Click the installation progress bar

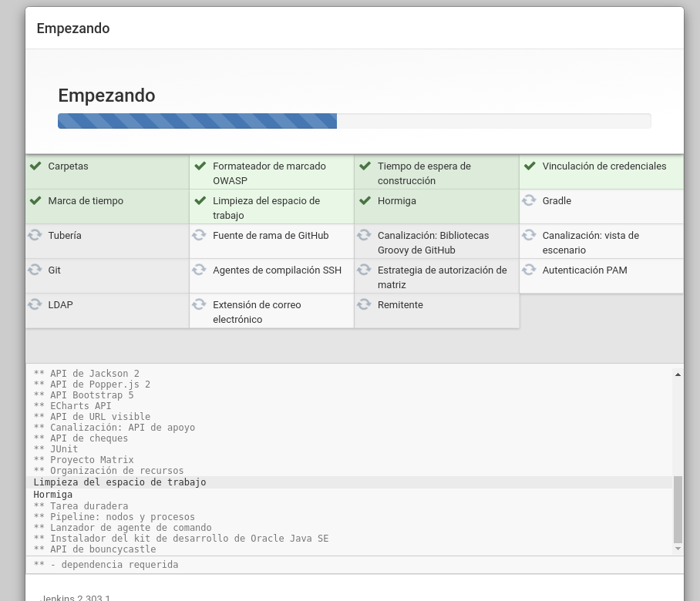point(354,121)
